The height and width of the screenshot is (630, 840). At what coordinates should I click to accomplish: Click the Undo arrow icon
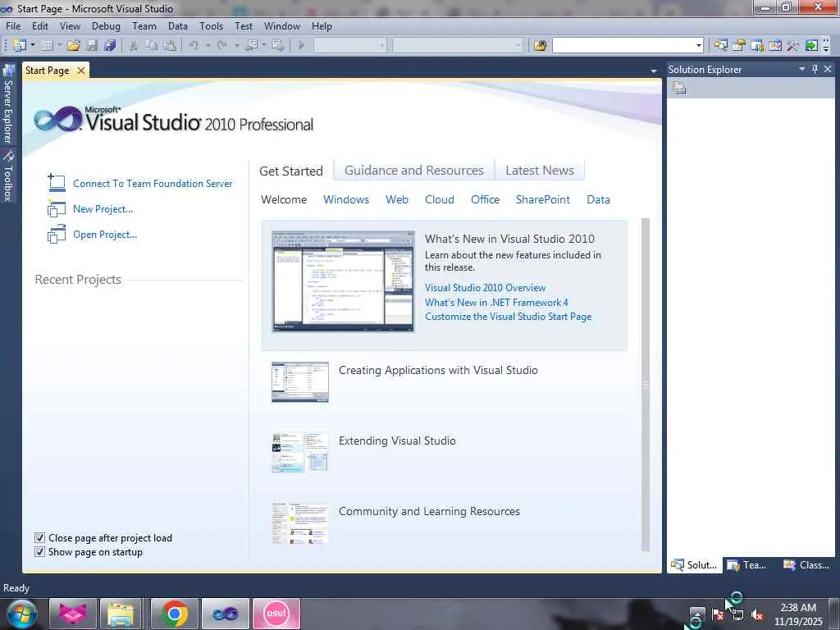(194, 46)
